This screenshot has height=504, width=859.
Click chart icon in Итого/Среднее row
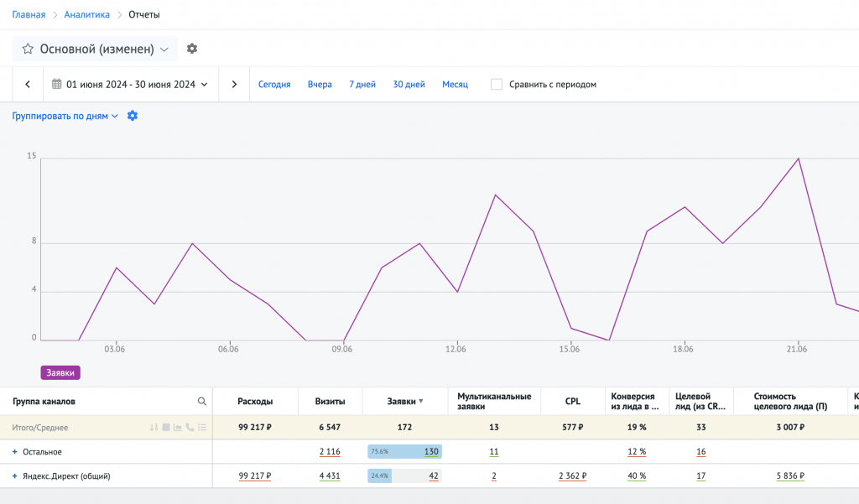178,428
